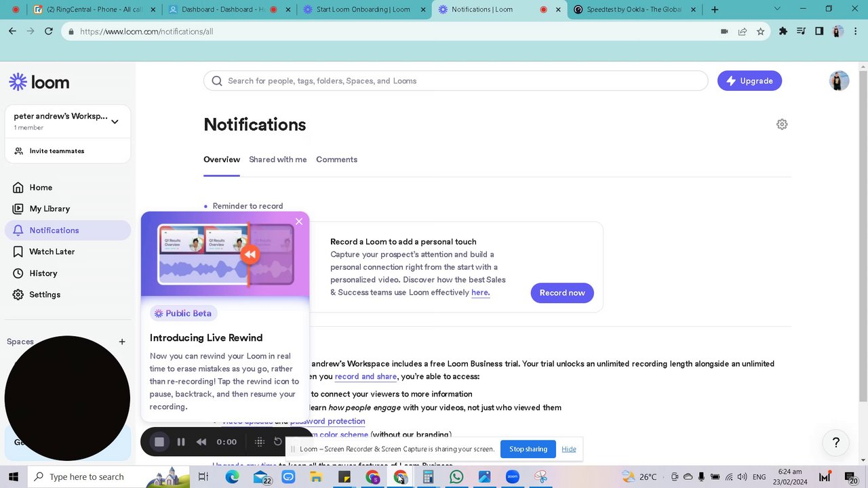The width and height of the screenshot is (868, 488).
Task: Open the Loom logo home link
Action: point(39,82)
